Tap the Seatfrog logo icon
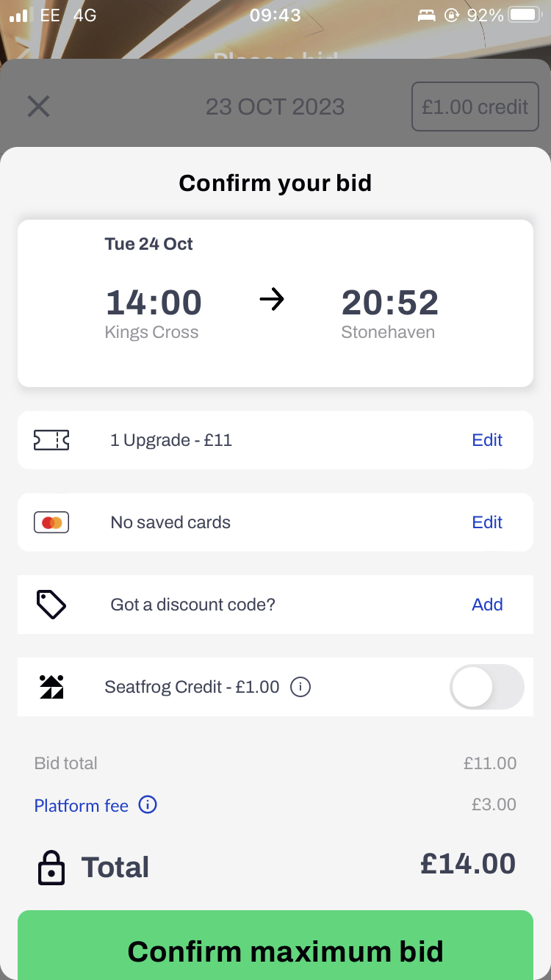 coord(51,686)
